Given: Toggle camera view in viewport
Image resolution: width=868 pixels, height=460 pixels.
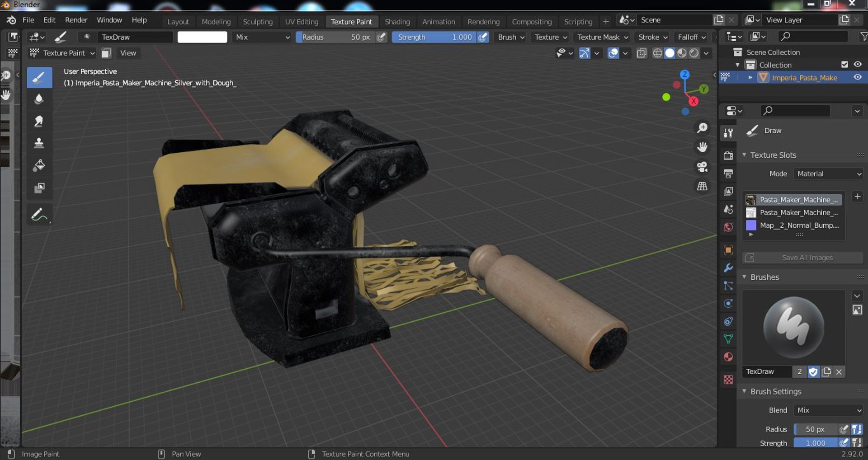Looking at the screenshot, I should click(x=702, y=167).
